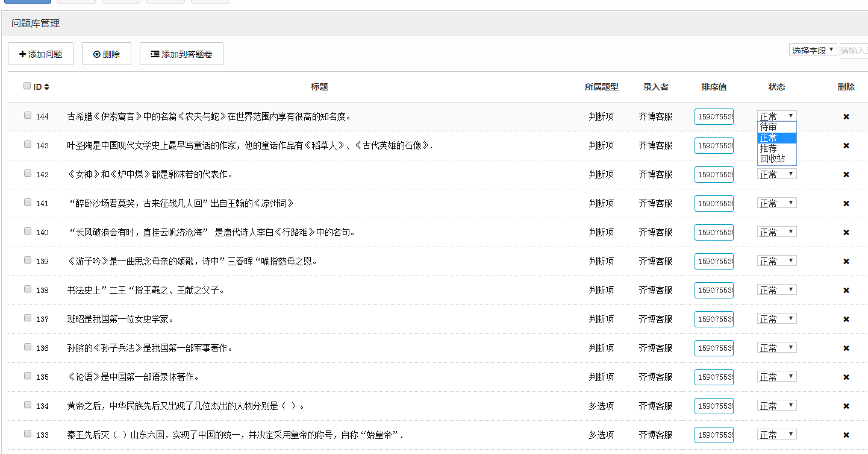
Task: Toggle the select-all checkbox in the header
Action: click(27, 86)
